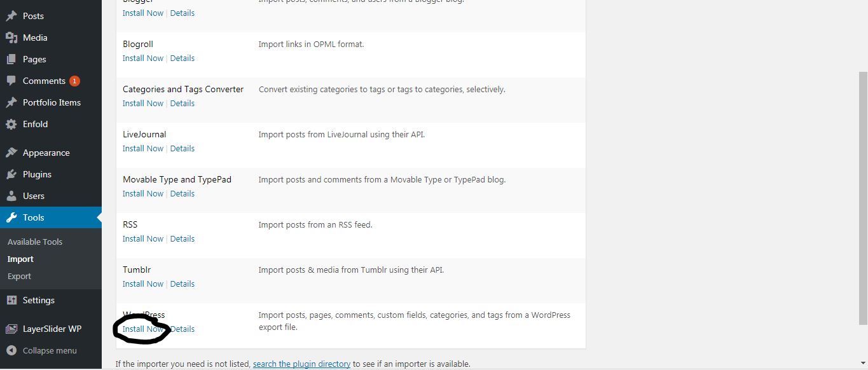Click the Settings sliders icon
868x370 pixels.
[x=11, y=300]
